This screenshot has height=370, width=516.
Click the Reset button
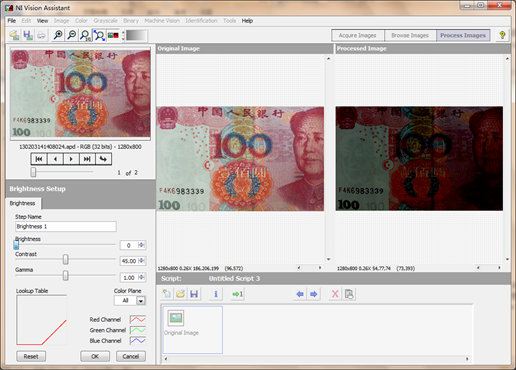[31, 356]
